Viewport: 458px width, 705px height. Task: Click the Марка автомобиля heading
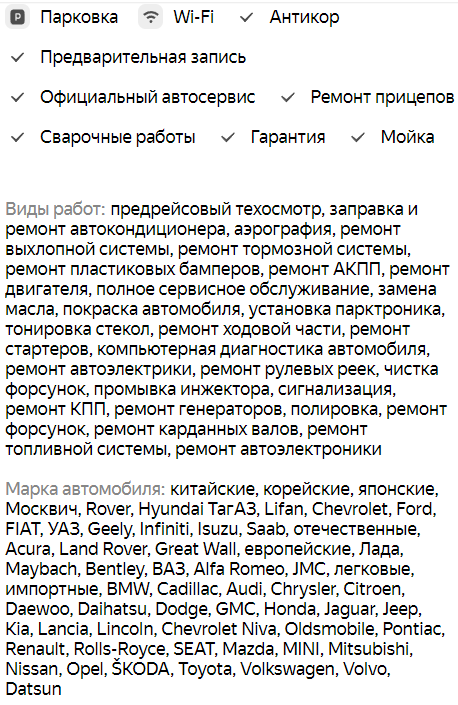[85, 489]
